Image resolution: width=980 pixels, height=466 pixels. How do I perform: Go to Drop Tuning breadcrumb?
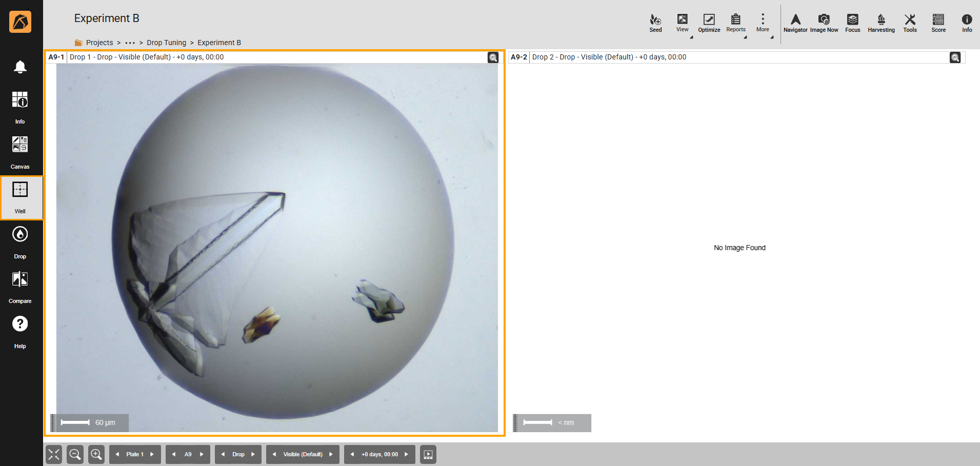(166, 43)
